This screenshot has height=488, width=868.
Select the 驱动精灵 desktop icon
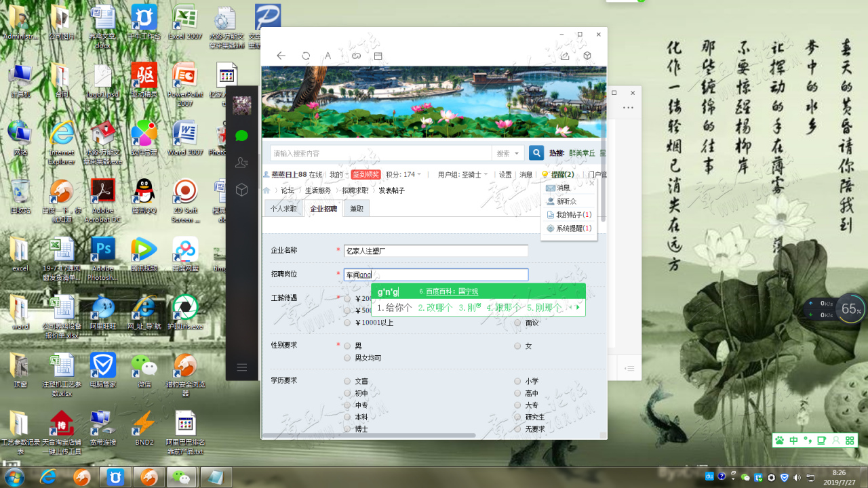coord(144,81)
